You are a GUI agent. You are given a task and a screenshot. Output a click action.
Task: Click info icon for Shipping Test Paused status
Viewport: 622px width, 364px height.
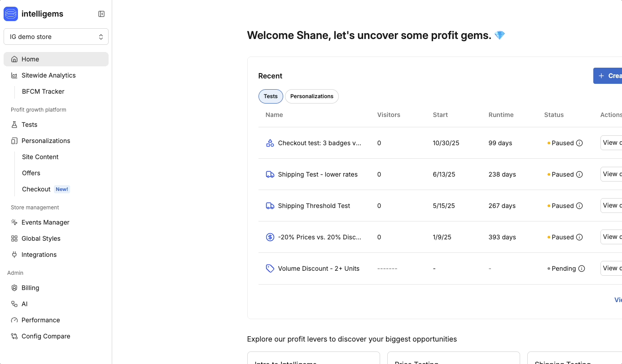pos(579,174)
